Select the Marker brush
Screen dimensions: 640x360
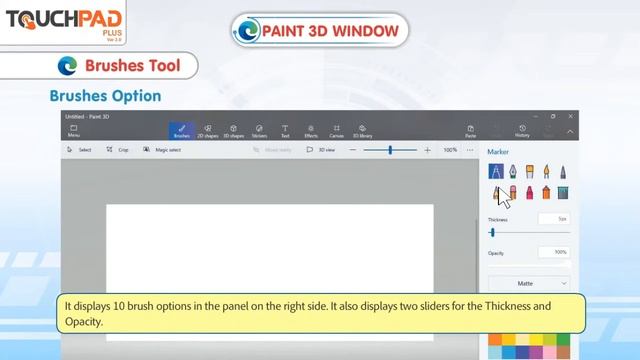point(496,171)
